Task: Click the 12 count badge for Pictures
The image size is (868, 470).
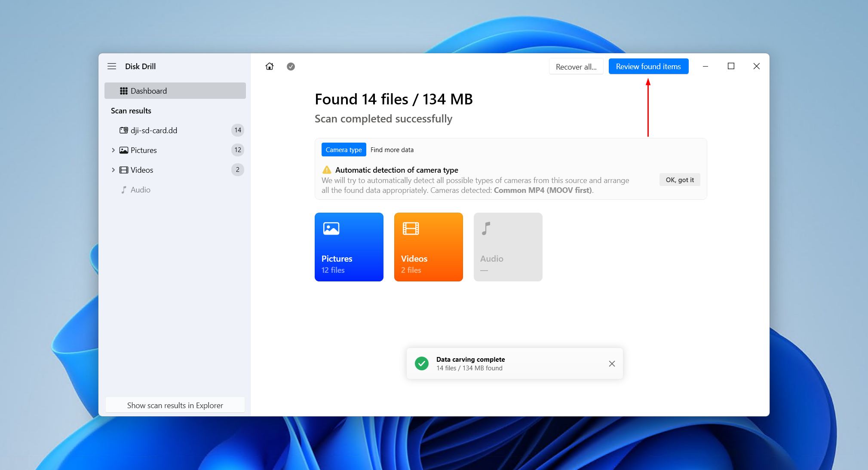Action: [x=238, y=150]
